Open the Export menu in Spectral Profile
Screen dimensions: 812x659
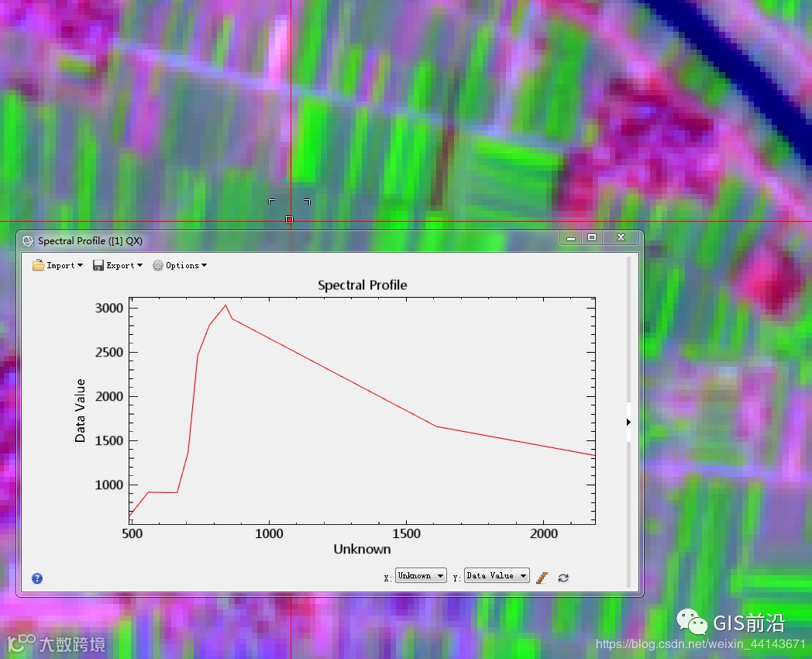tap(118, 265)
